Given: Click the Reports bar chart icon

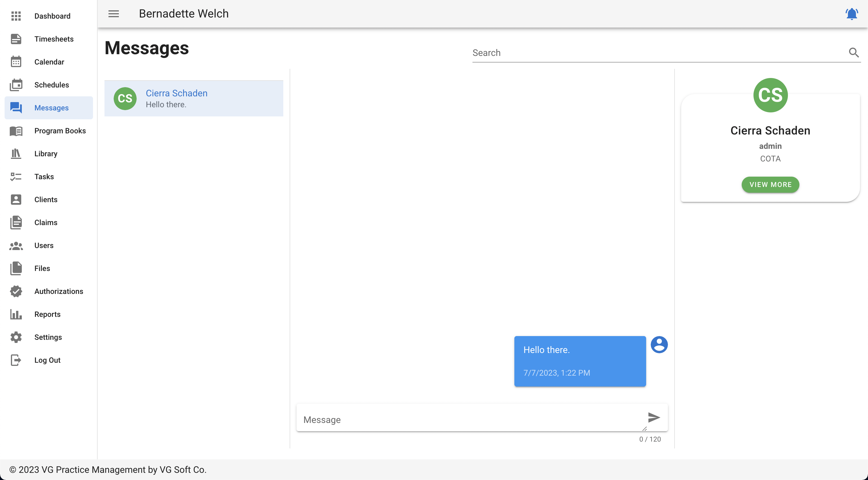Looking at the screenshot, I should [x=16, y=314].
